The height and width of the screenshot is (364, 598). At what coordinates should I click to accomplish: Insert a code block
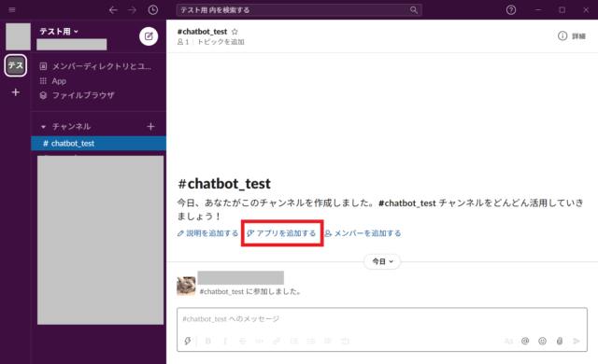(345, 342)
